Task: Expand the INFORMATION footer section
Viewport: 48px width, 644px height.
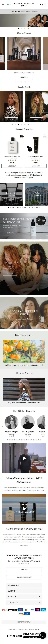Action: [24, 585]
